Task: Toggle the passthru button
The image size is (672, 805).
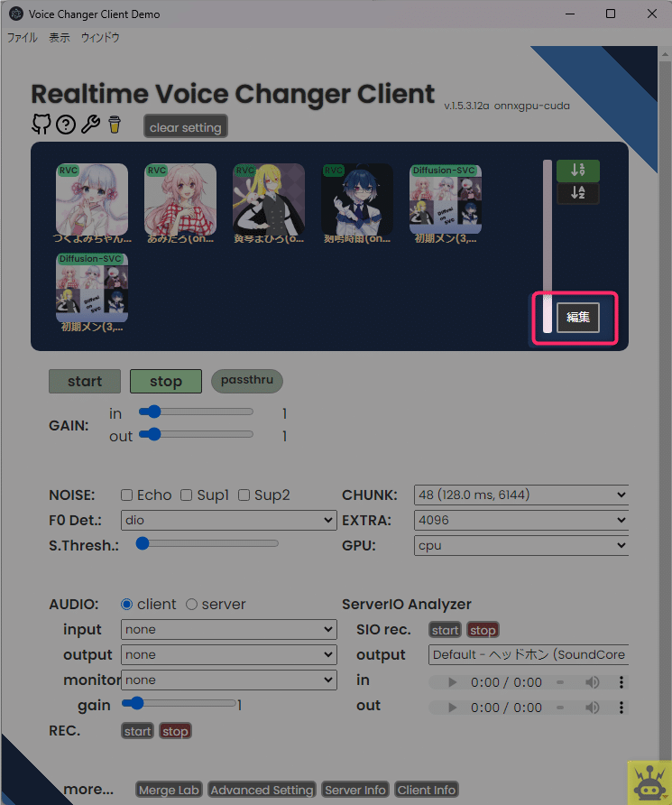Action: click(247, 381)
